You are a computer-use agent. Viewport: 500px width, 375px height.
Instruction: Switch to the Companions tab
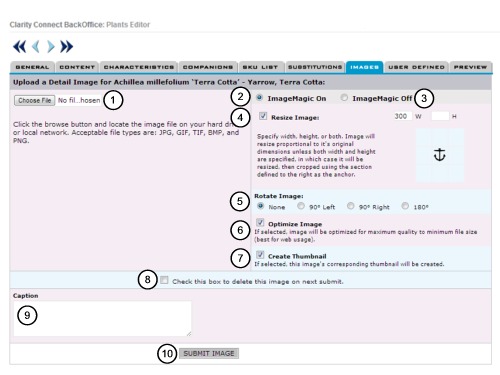(208, 67)
